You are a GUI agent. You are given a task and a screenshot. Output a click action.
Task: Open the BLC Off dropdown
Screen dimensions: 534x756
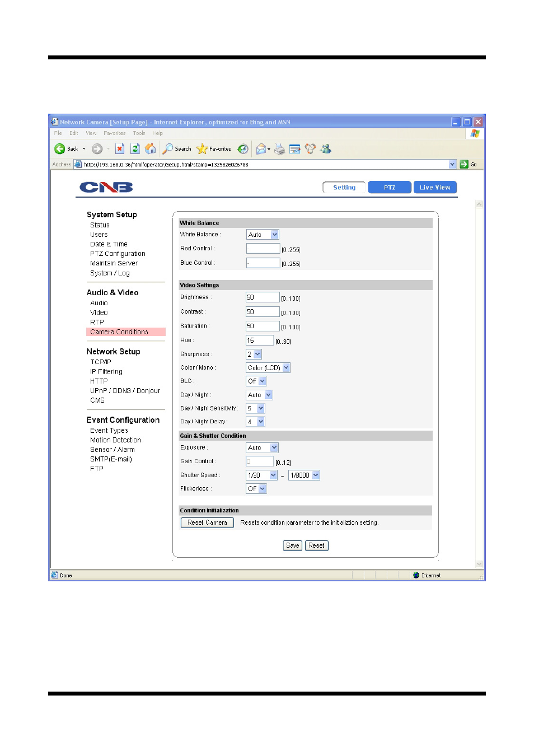pos(256,381)
